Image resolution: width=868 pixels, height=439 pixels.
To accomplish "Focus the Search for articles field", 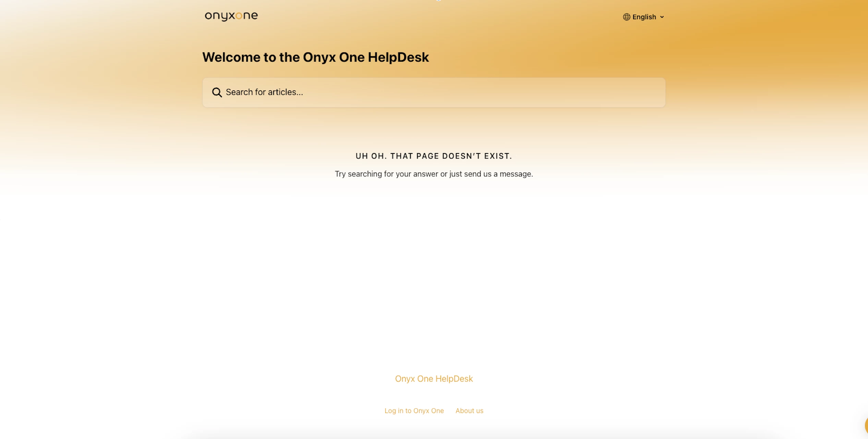I will click(434, 92).
